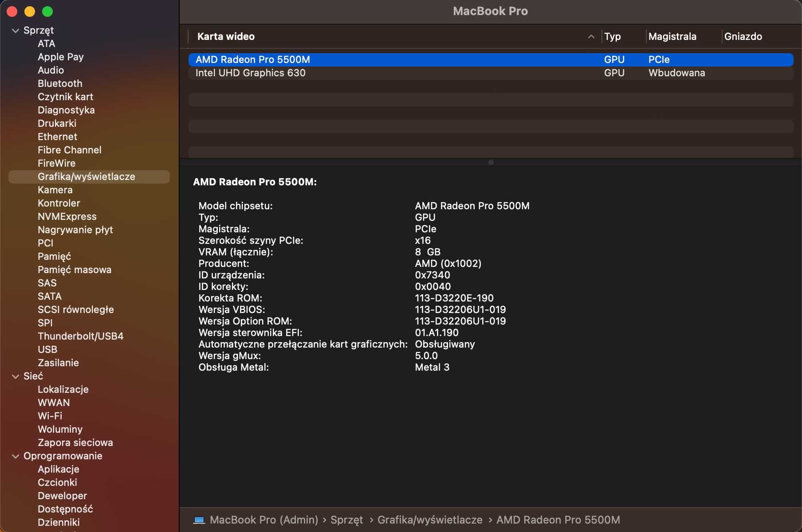Select Aplikacje under Oprogramowanie
The height and width of the screenshot is (532, 802).
(59, 469)
